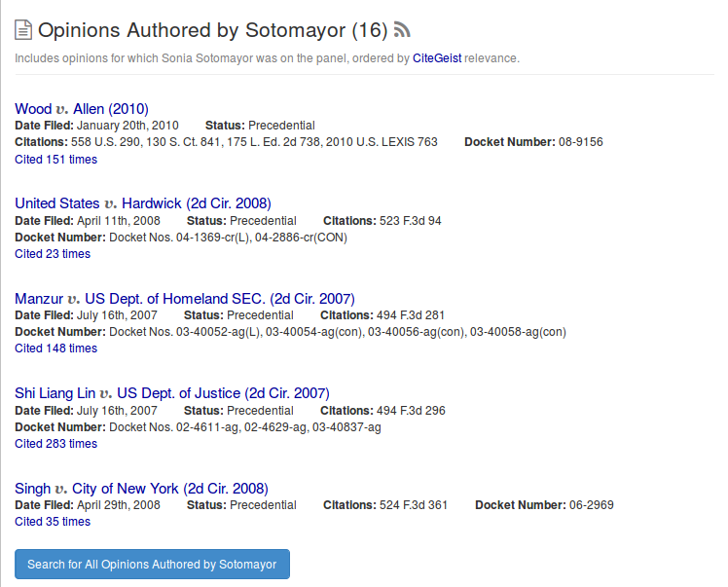This screenshot has height=587, width=728.
Task: Follow the CiteGeist relevance link
Action: pyautogui.click(x=436, y=58)
